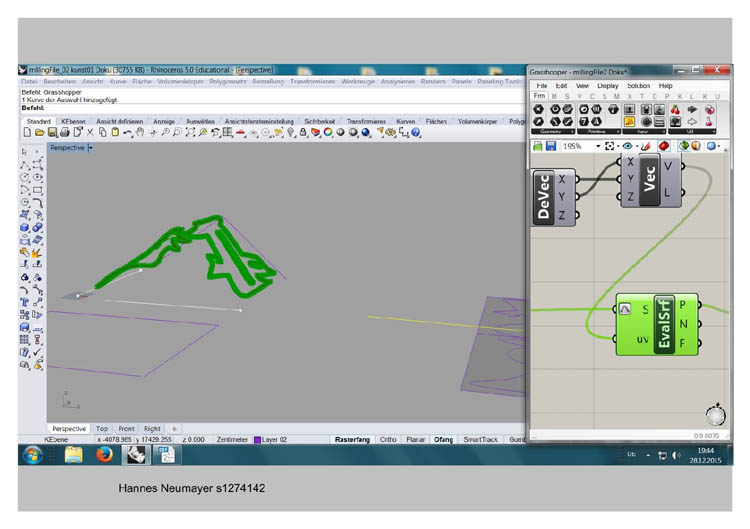Click the Grasshopper sketch pencil icon
The image size is (750, 529).
tap(646, 146)
